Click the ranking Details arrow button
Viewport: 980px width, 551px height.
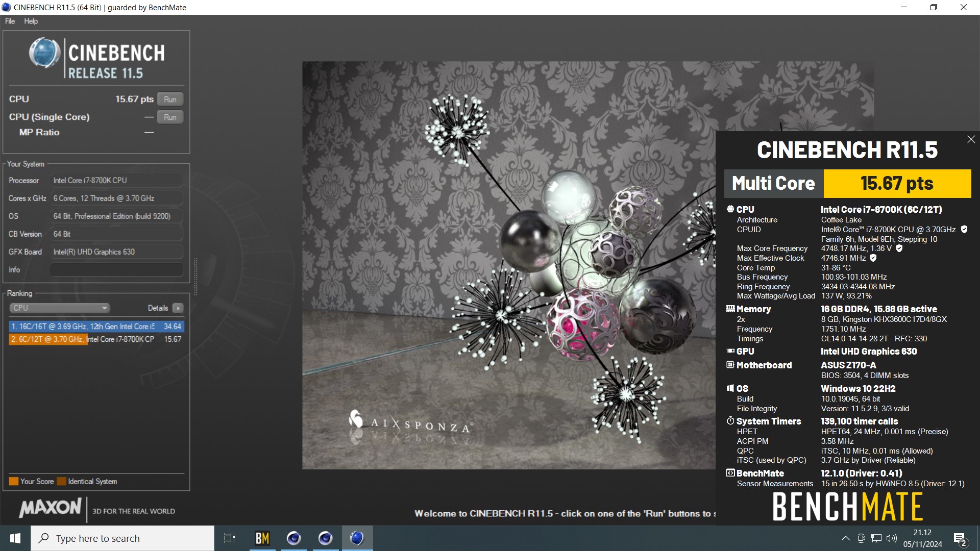click(x=178, y=308)
